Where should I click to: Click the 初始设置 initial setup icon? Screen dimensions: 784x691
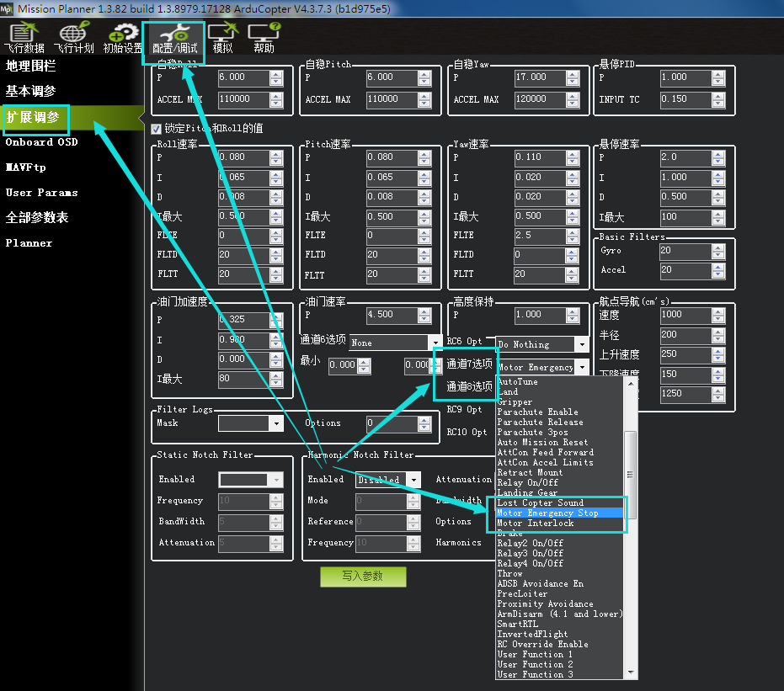tap(123, 39)
